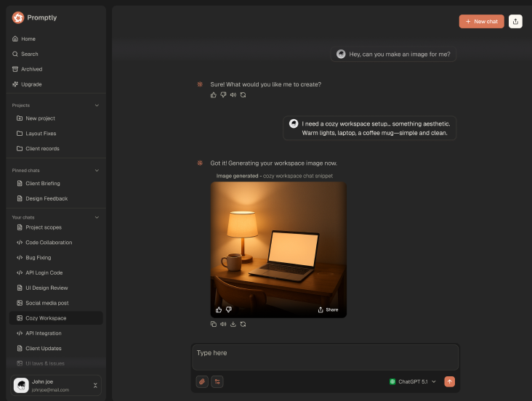Open the prompt settings sliders icon
Screen dimensions: 532x401
tap(217, 381)
